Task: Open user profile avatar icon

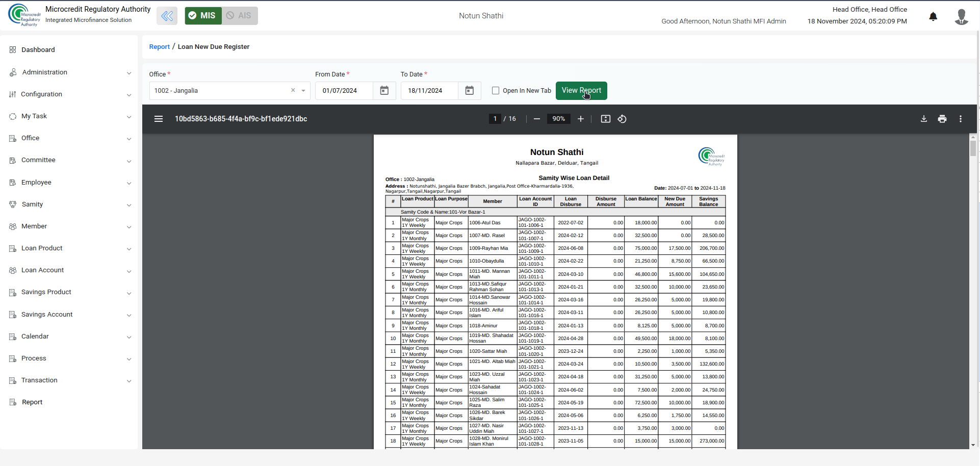Action: [962, 16]
